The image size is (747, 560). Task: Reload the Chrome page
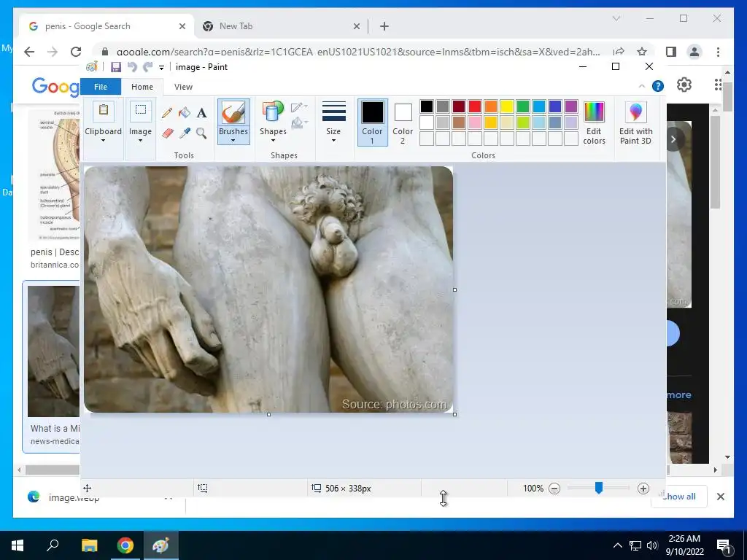point(76,52)
